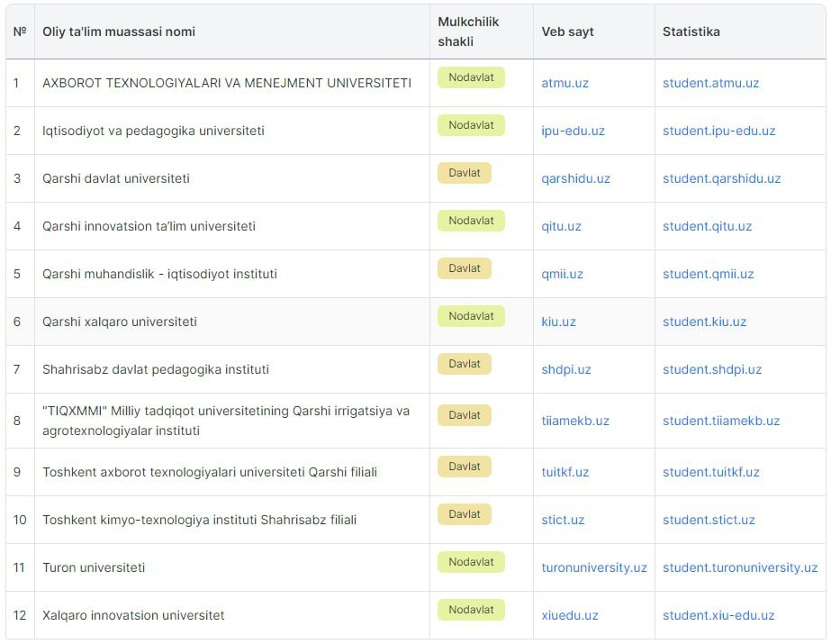Click the student.qmii.uz statistics link
The image size is (831, 644).
(x=708, y=274)
